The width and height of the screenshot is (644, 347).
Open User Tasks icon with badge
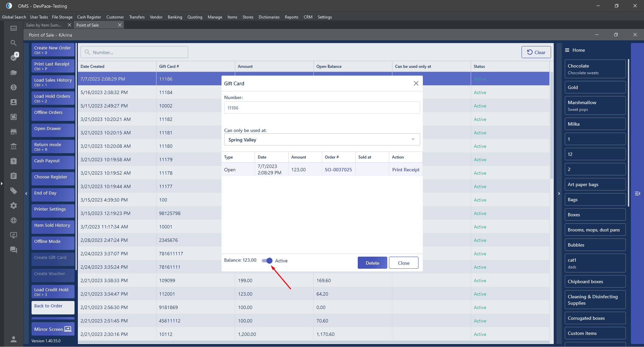click(14, 57)
